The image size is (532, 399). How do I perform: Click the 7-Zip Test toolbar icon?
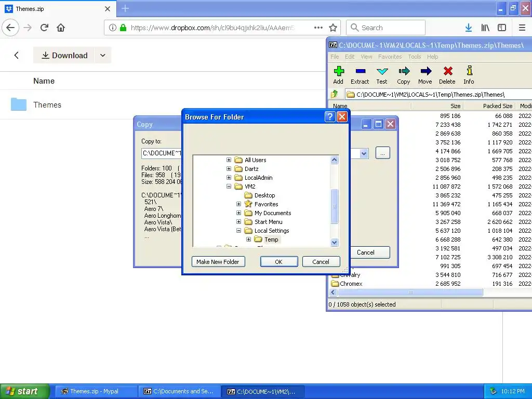382,71
